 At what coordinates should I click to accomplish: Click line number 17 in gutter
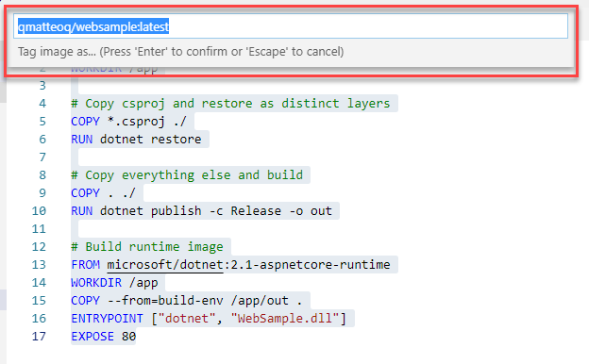click(39, 337)
